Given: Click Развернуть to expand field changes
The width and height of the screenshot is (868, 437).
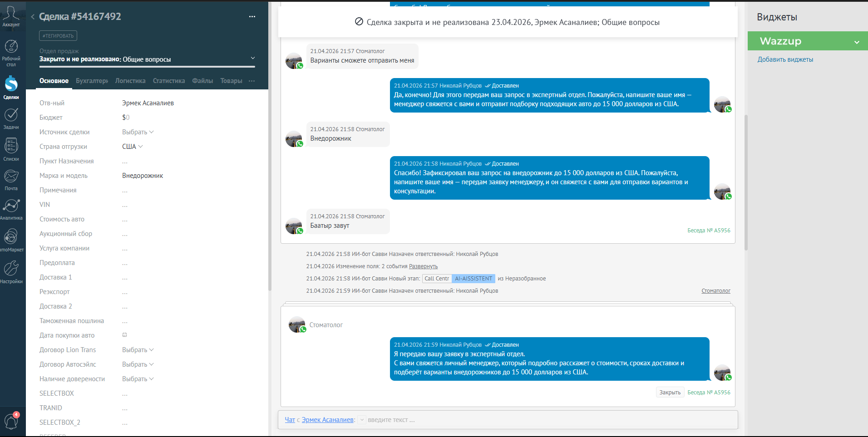Looking at the screenshot, I should pos(423,266).
